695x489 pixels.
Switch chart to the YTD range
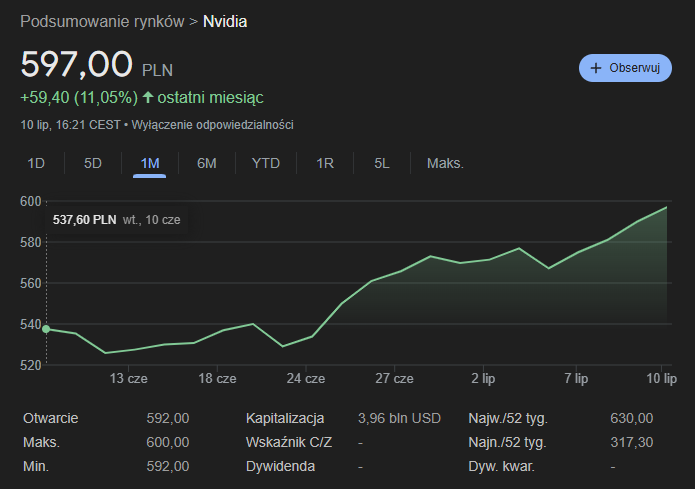[266, 163]
